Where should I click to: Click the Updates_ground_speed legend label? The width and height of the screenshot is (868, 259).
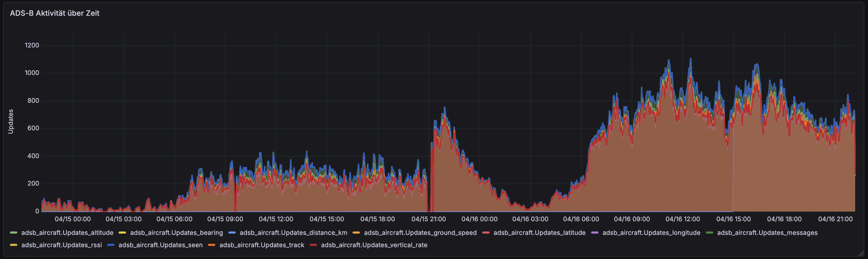point(420,233)
